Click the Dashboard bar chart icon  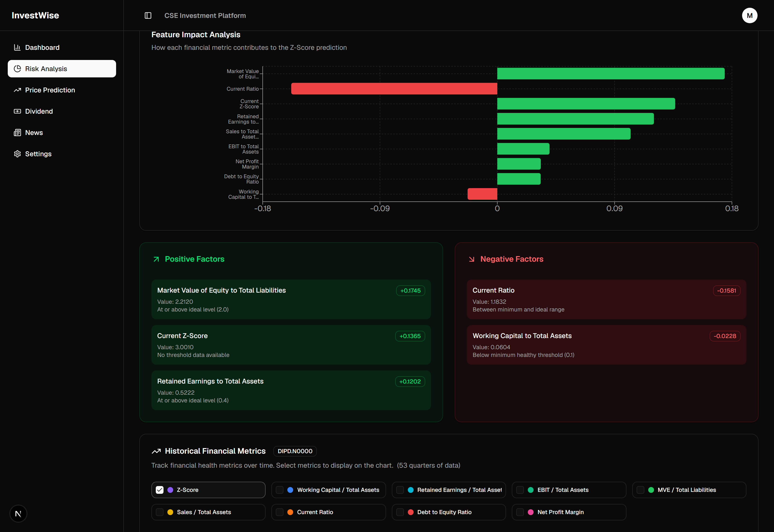17,47
